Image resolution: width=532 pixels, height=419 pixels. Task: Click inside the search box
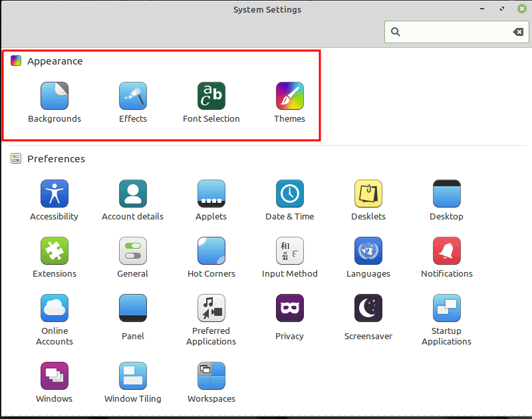[x=452, y=31]
